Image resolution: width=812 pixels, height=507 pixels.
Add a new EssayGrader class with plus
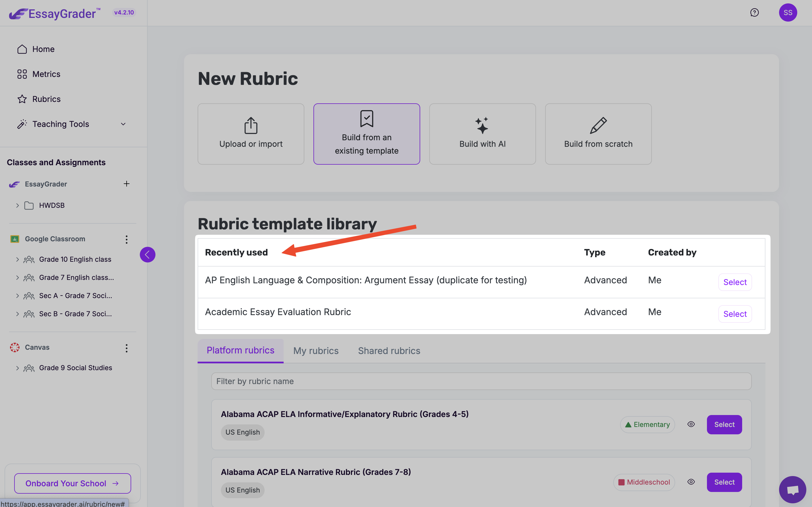click(x=126, y=184)
